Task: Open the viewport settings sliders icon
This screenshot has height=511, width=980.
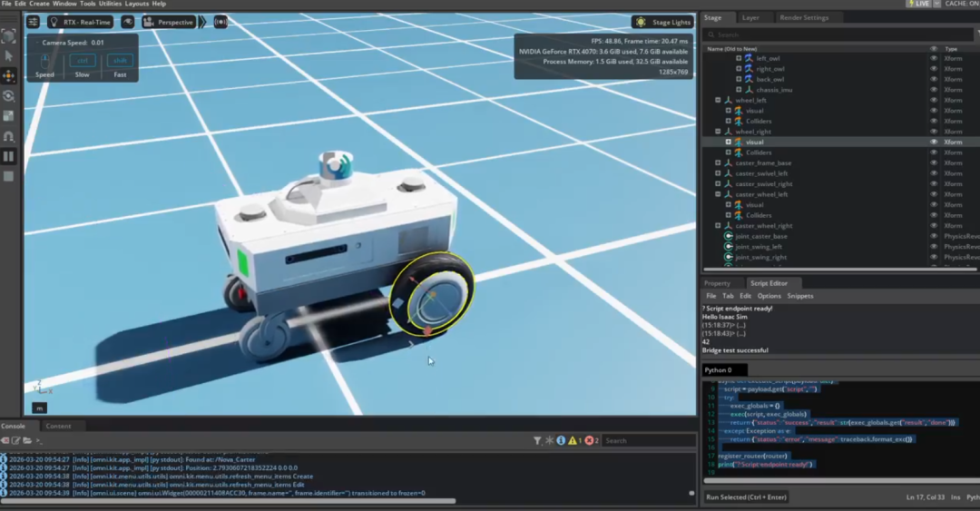Action: [34, 22]
